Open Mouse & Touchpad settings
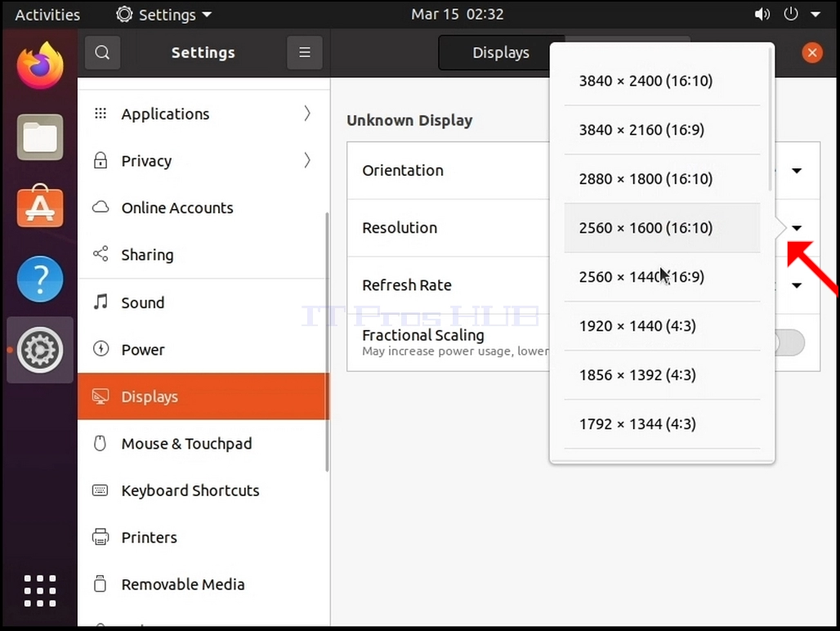The width and height of the screenshot is (840, 631). point(203,444)
